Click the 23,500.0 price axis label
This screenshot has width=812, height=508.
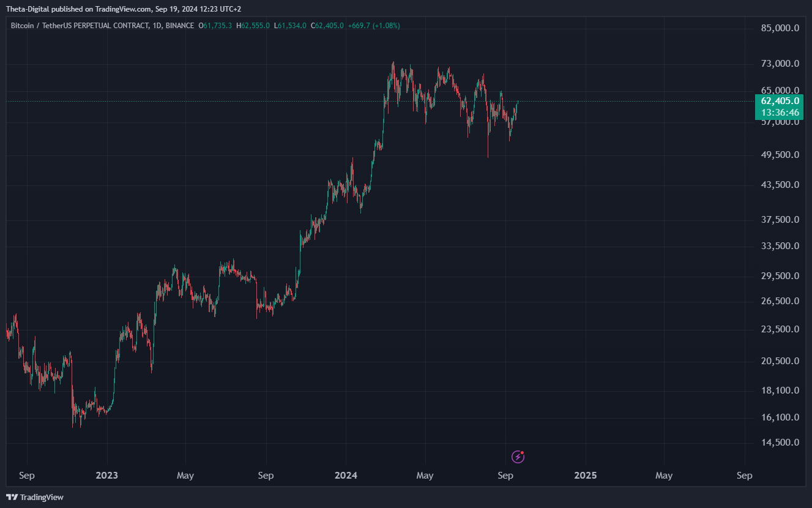point(780,329)
